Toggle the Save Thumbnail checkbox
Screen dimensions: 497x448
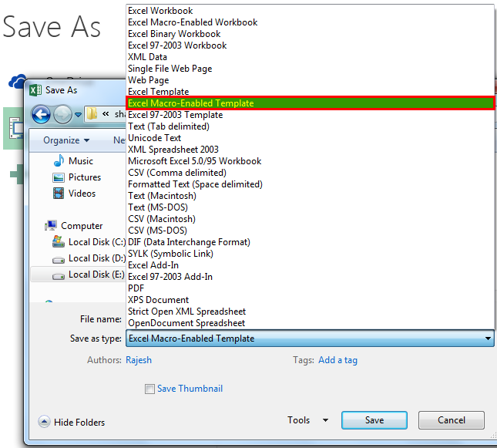pos(149,389)
